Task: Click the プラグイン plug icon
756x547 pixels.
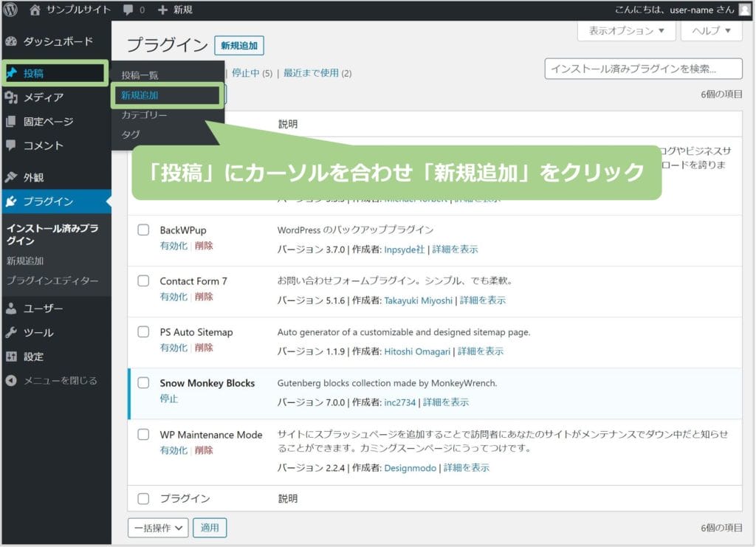Action: (x=11, y=202)
